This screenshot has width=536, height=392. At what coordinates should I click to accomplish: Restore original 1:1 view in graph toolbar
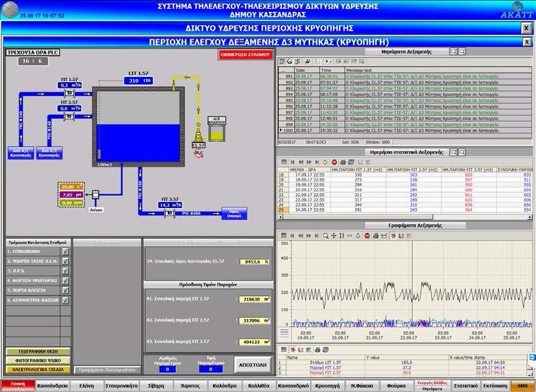coord(349,236)
